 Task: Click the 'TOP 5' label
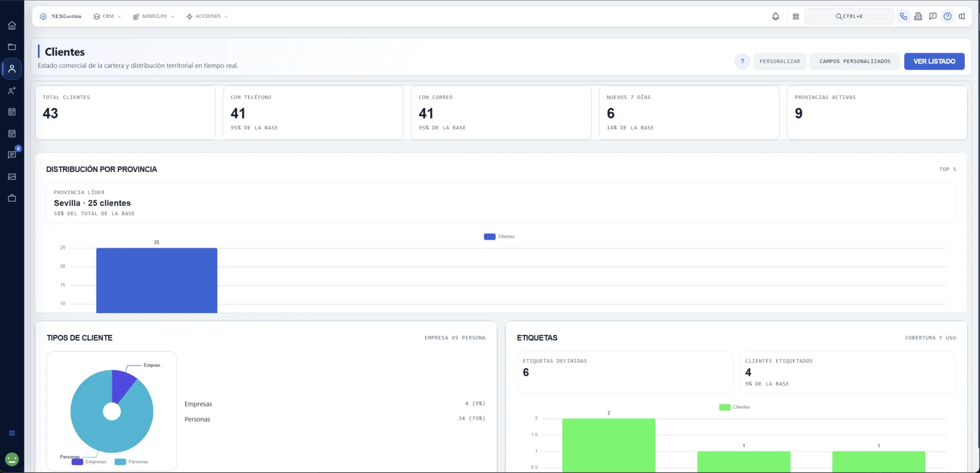point(948,169)
